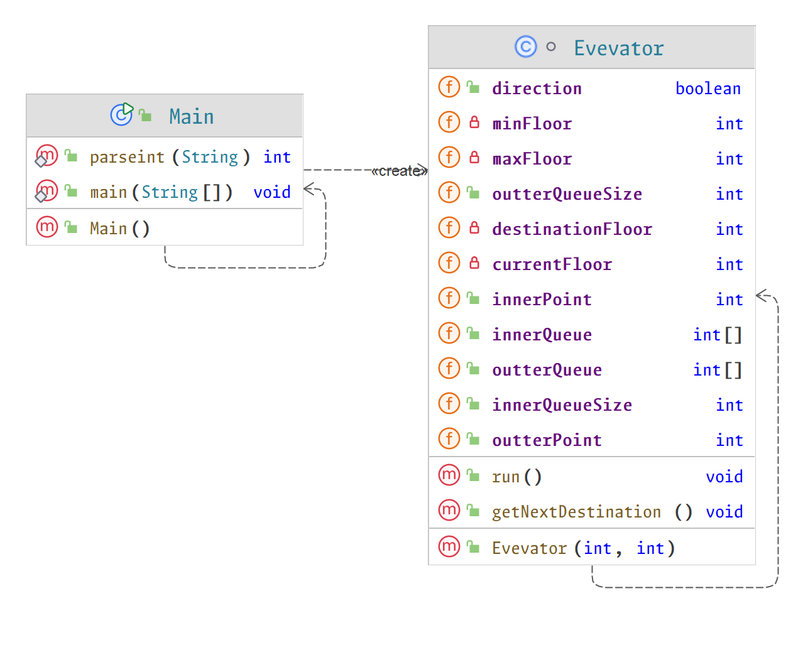
Task: Select the innerPoint field name
Action: point(542,300)
